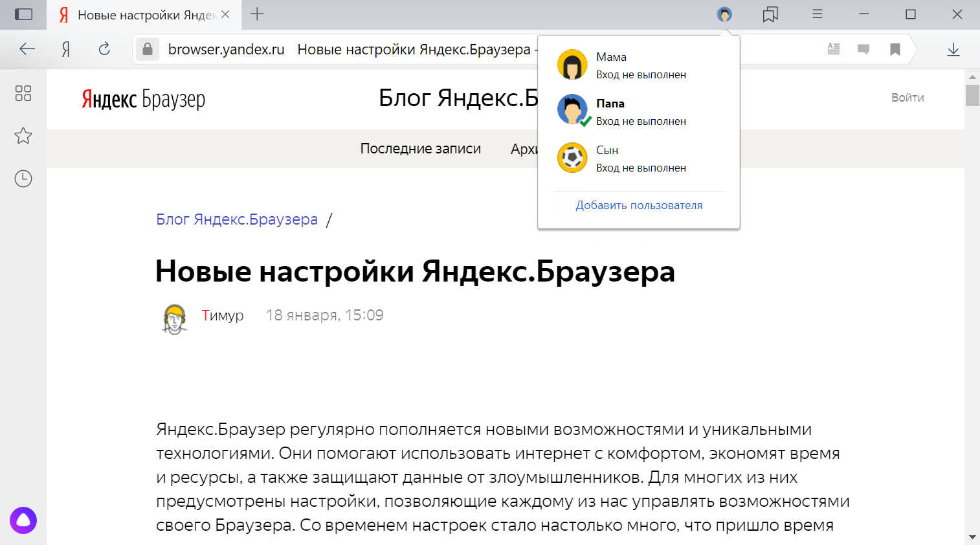This screenshot has width=980, height=545.
Task: Open favorites star in sidebar
Action: [x=23, y=136]
